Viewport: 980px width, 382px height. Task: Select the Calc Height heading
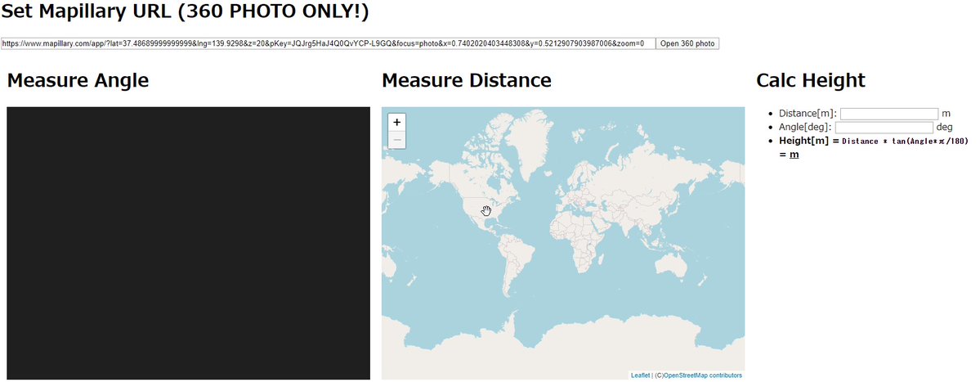click(x=811, y=81)
